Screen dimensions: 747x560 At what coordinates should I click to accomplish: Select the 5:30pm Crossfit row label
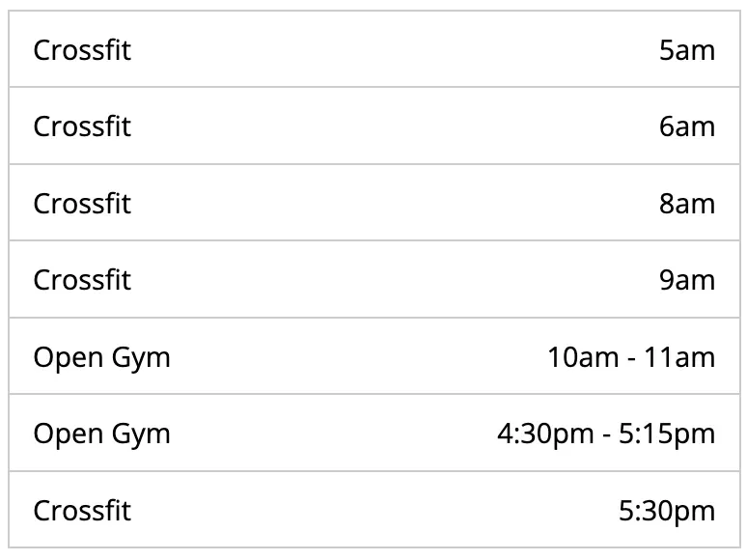82,511
